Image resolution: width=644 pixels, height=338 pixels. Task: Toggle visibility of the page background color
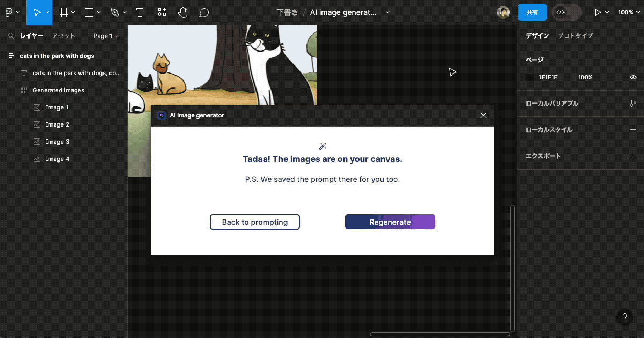click(x=633, y=77)
